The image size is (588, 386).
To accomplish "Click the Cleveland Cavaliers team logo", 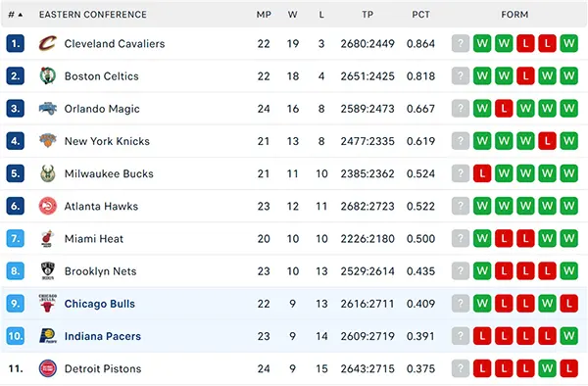I will point(48,43).
